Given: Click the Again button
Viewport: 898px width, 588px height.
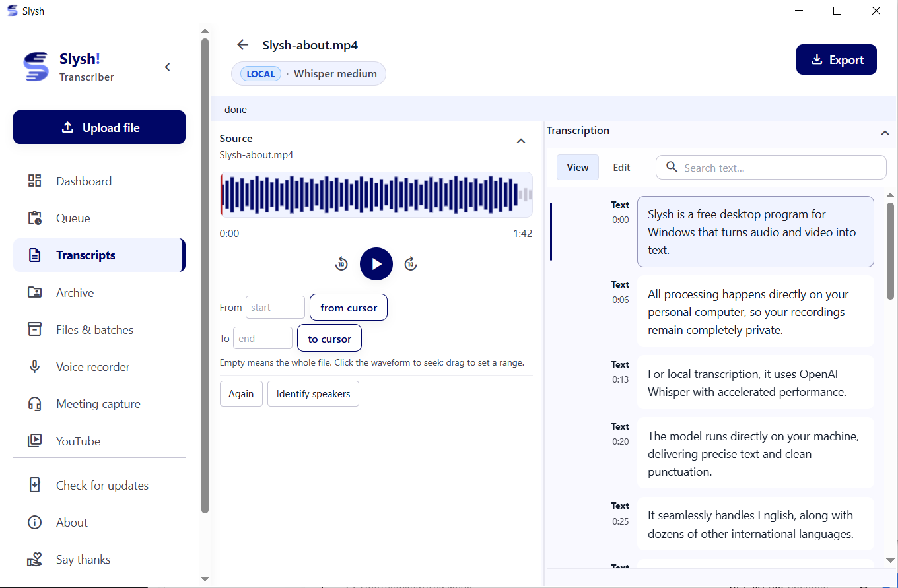Looking at the screenshot, I should coord(241,393).
